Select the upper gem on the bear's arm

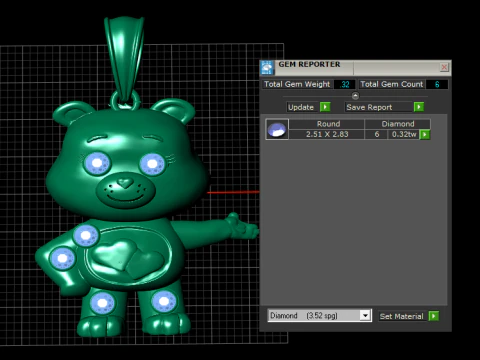(x=86, y=235)
